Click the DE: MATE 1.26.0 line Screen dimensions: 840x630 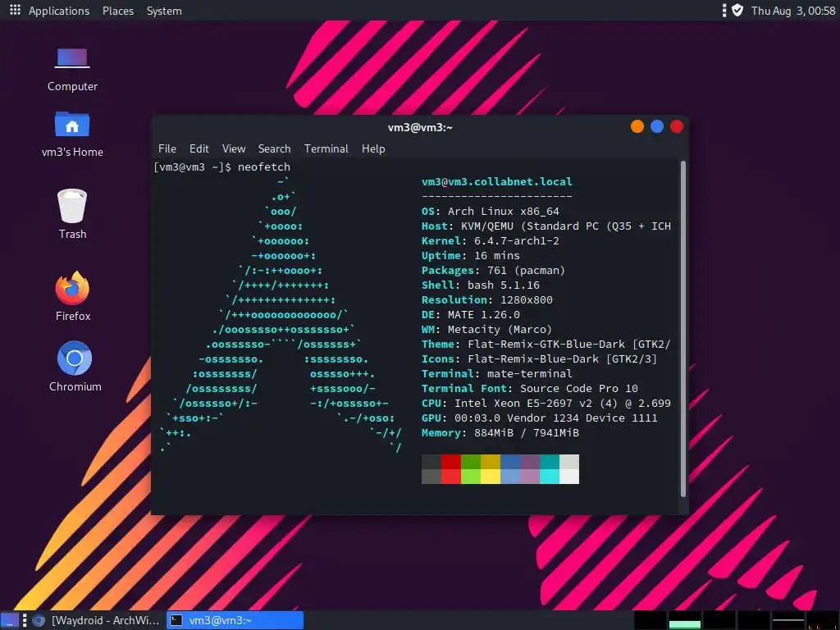470,314
